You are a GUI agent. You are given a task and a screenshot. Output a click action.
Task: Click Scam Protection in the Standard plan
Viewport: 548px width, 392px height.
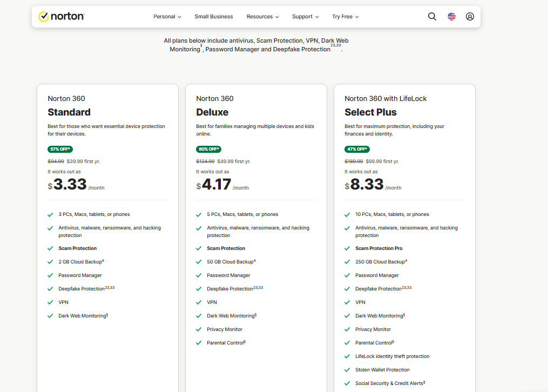(x=77, y=248)
